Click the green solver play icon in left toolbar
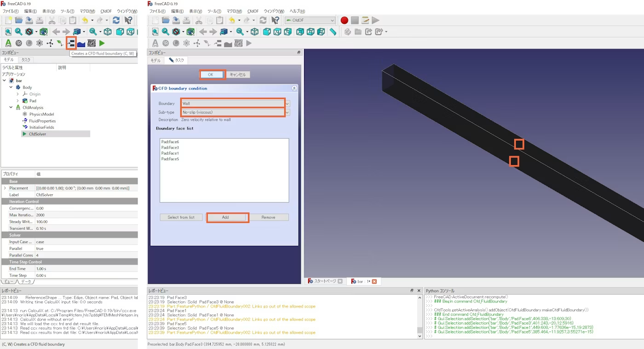This screenshot has height=349, width=644. tap(102, 43)
